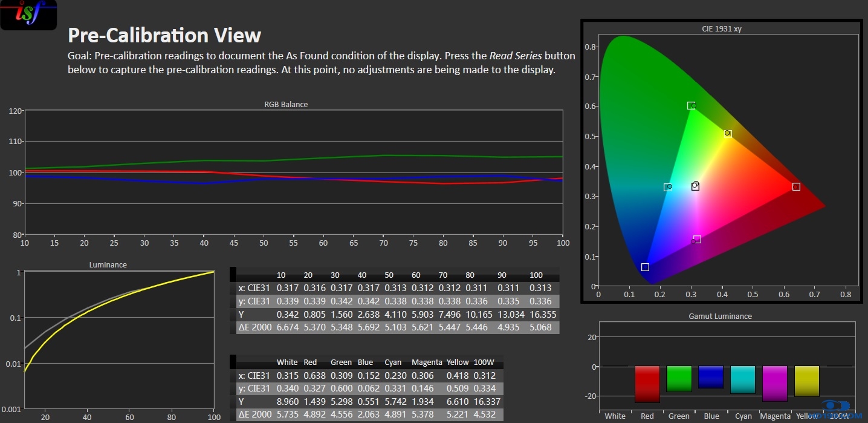Image resolution: width=868 pixels, height=423 pixels.
Task: Click the 50 column header in grayscale table
Action: pos(389,275)
